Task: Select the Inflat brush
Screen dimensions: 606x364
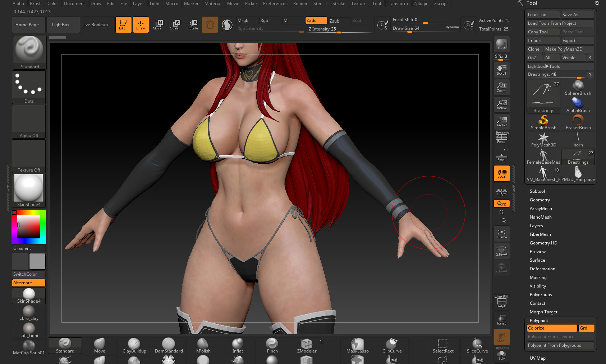Action: pyautogui.click(x=238, y=345)
